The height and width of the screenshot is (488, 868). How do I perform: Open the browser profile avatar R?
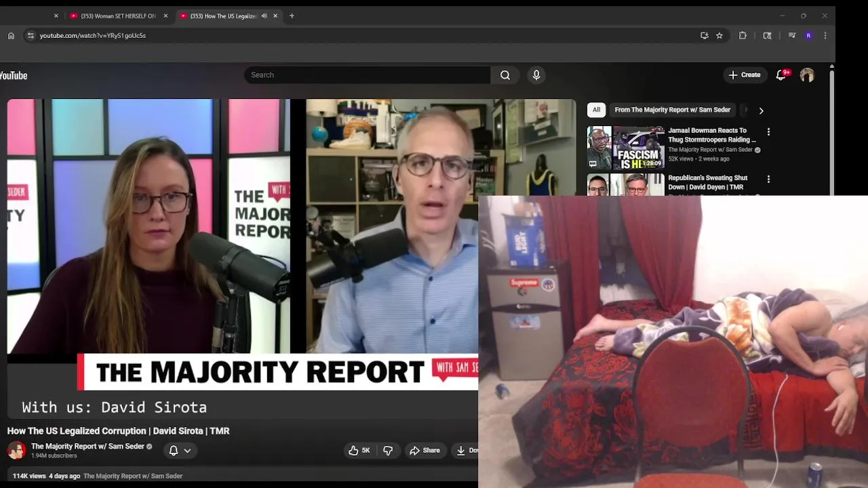point(808,35)
